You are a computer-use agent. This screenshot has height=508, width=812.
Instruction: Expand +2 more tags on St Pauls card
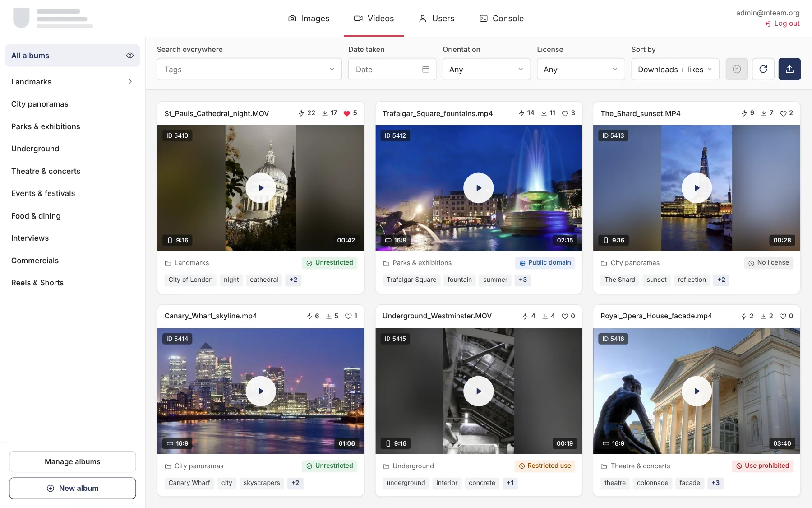(293, 280)
